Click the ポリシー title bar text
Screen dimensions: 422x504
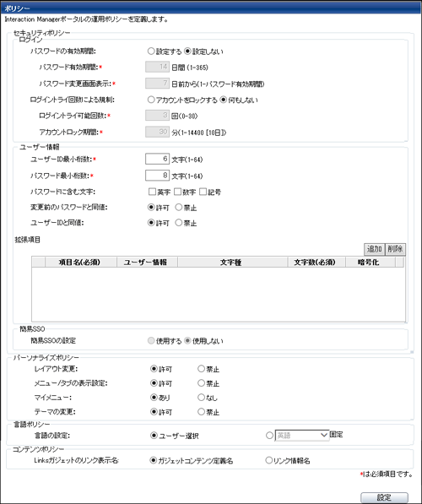pyautogui.click(x=18, y=8)
